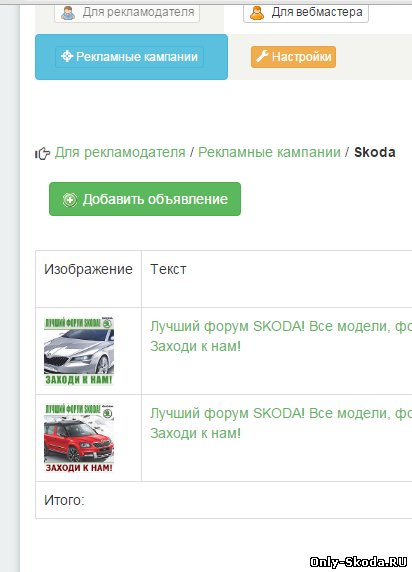Open the Для рекламодателя tab
412x572 pixels.
click(x=127, y=13)
